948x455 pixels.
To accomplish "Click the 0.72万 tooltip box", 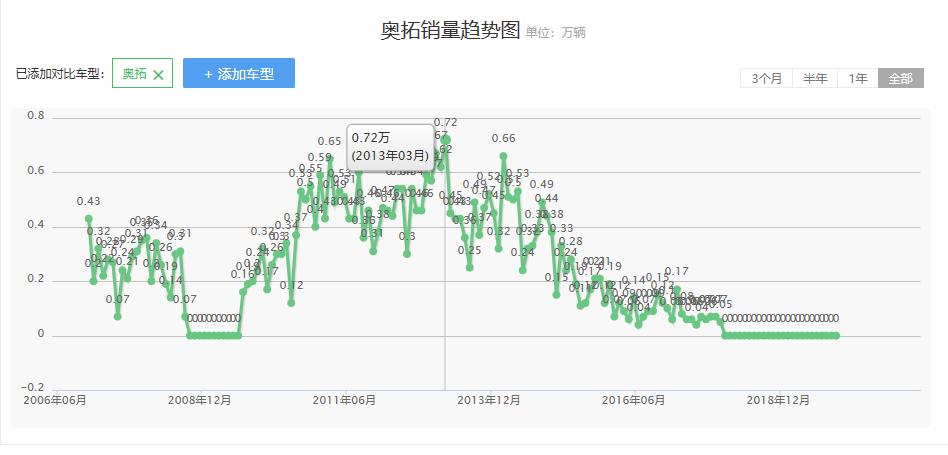I will click(x=391, y=147).
